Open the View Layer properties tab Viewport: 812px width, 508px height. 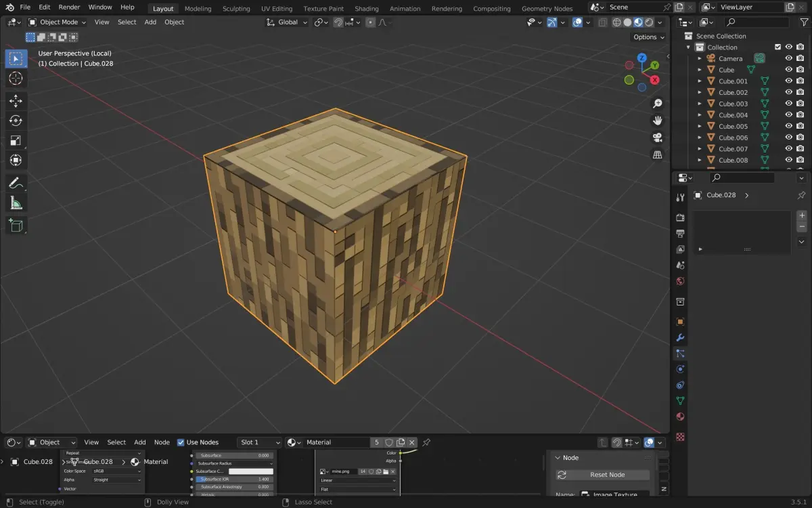pyautogui.click(x=680, y=249)
